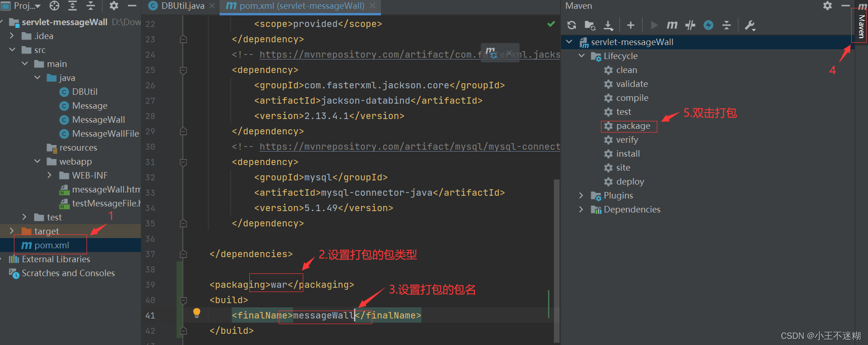Expand all in Project panel
This screenshot has width=868, height=345.
click(x=73, y=6)
